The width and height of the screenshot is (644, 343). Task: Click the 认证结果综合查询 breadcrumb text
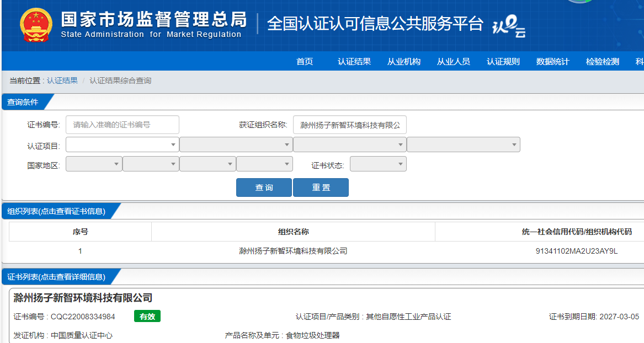120,81
